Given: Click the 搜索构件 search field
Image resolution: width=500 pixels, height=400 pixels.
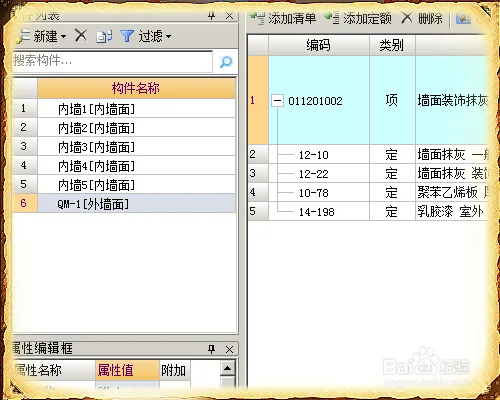Looking at the screenshot, I should (113, 62).
